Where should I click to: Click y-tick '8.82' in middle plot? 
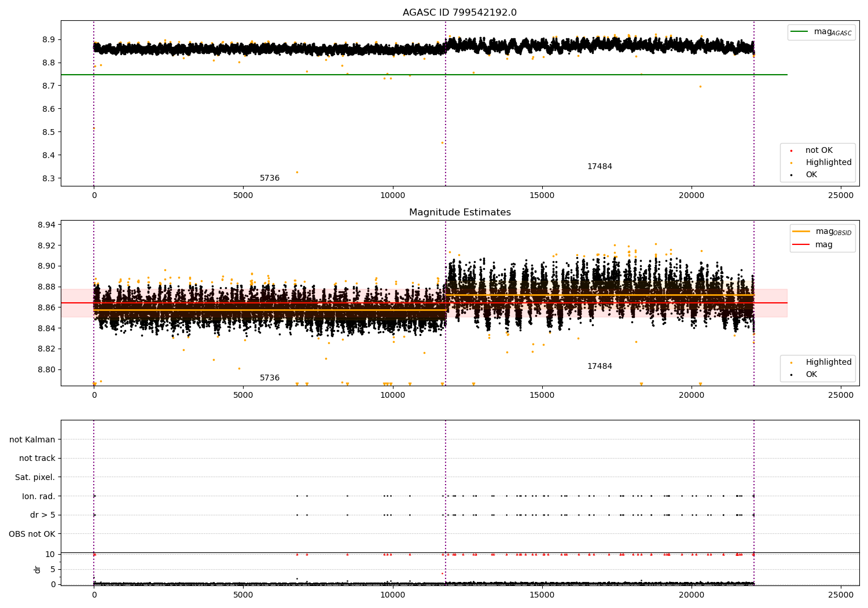(x=46, y=349)
